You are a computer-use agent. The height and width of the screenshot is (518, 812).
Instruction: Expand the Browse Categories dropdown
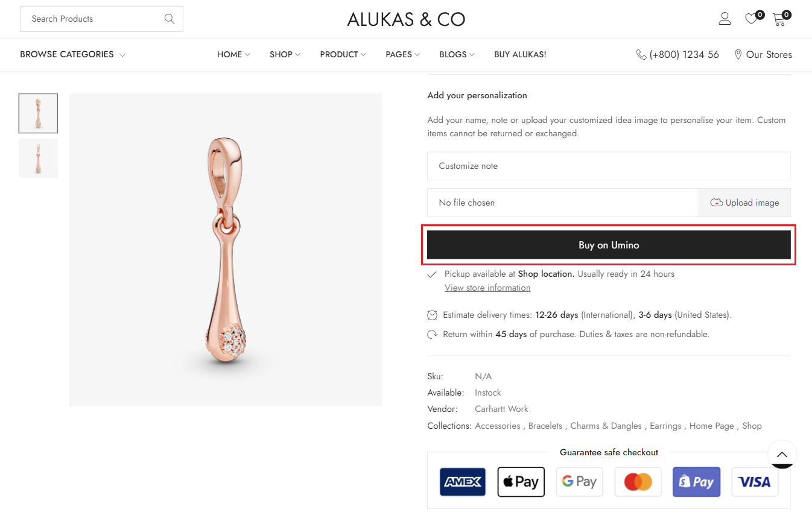(x=72, y=54)
